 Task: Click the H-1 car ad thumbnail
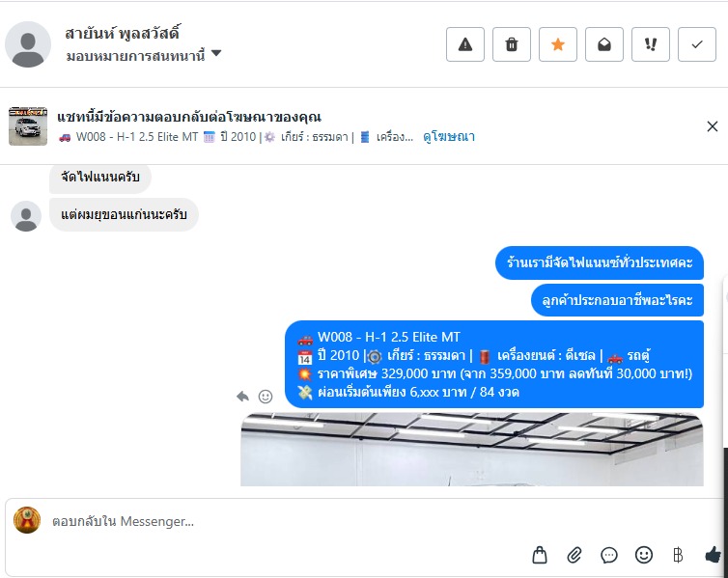pos(28,125)
